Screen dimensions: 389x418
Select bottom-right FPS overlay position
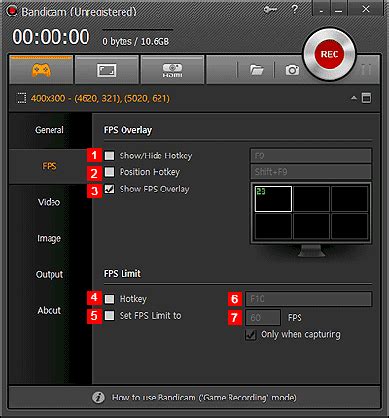coord(350,226)
